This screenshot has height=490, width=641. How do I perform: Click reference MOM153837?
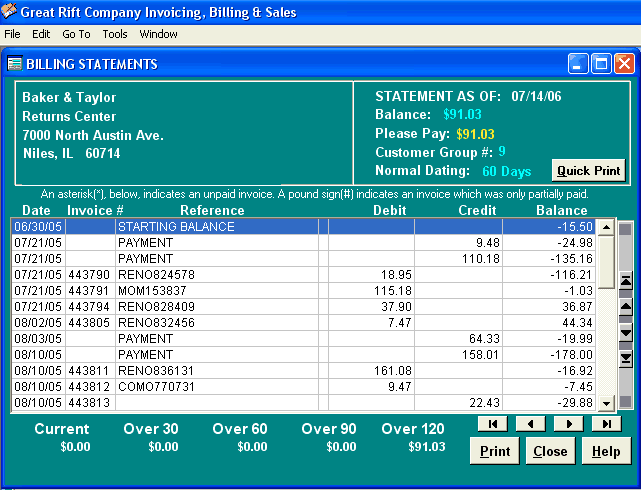[152, 291]
